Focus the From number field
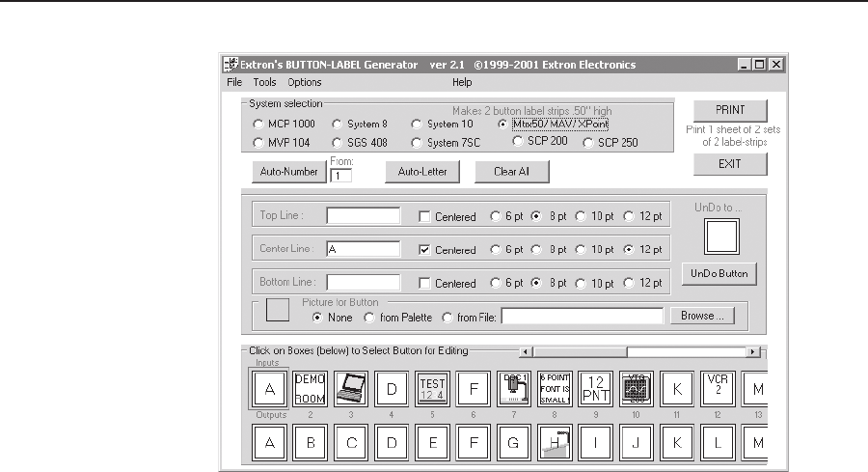Image resolution: width=868 pixels, height=472 pixels. coord(341,176)
